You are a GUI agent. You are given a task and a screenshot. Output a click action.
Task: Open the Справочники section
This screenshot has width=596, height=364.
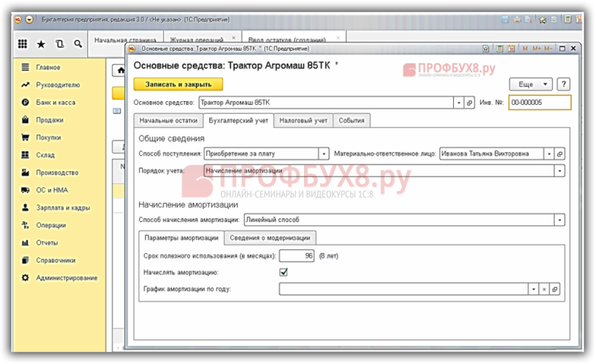(x=55, y=261)
